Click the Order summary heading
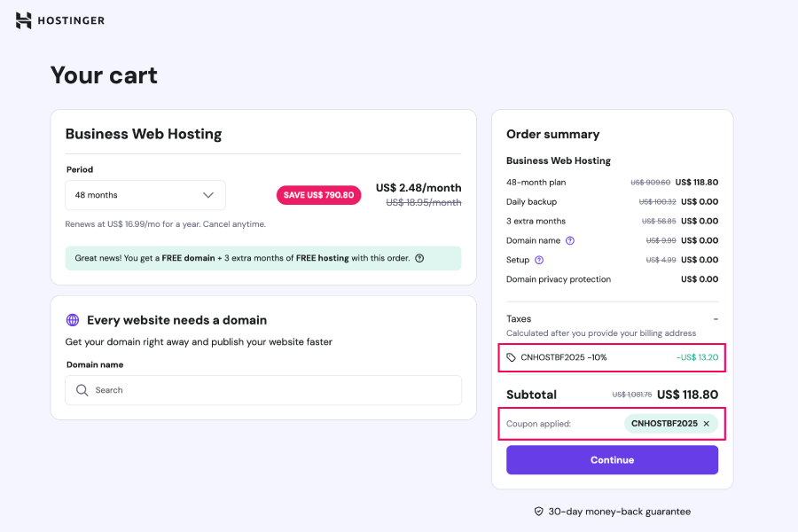Screen dimensions: 798x532 pos(552,134)
